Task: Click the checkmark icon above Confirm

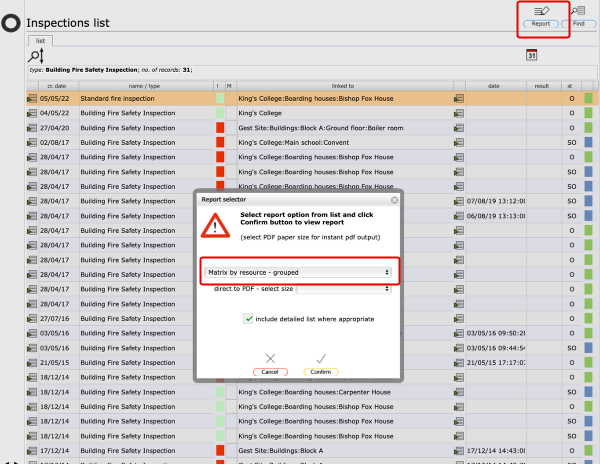Action: [x=321, y=358]
